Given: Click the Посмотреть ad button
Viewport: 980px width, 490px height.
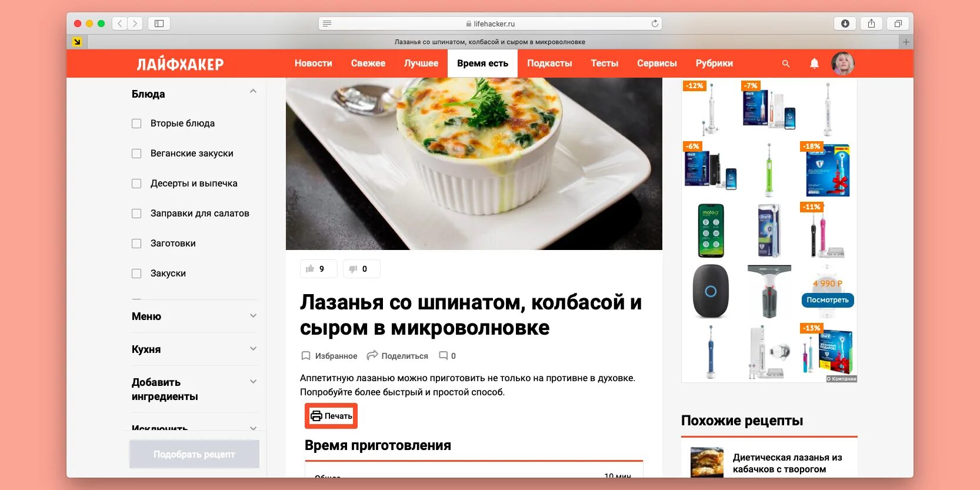Looking at the screenshot, I should [x=828, y=300].
